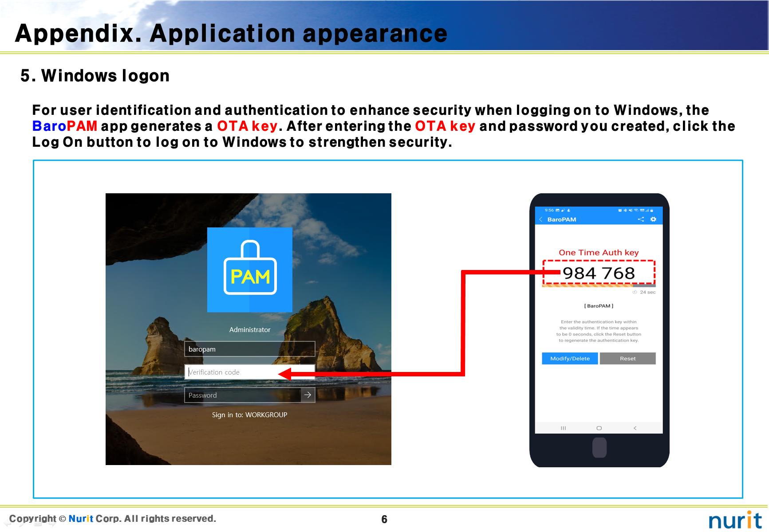This screenshot has height=532, width=769.
Task: Tap the phone's physical home button
Action: (x=599, y=447)
